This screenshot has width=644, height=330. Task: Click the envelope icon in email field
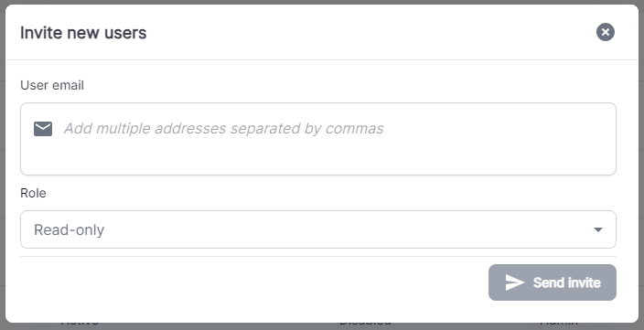43,129
